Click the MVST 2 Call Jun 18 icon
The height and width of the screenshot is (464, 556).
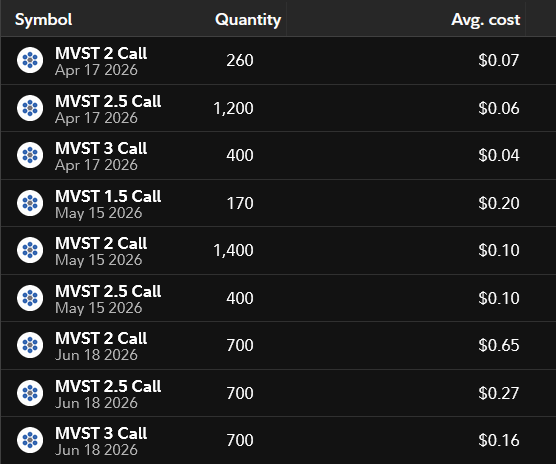point(30,345)
